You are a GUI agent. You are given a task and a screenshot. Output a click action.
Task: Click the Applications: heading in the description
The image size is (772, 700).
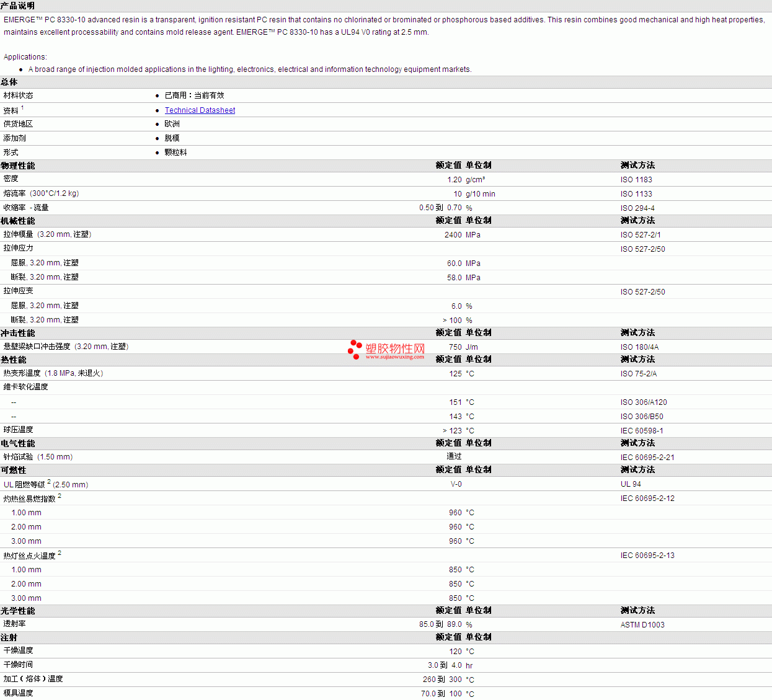[25, 57]
